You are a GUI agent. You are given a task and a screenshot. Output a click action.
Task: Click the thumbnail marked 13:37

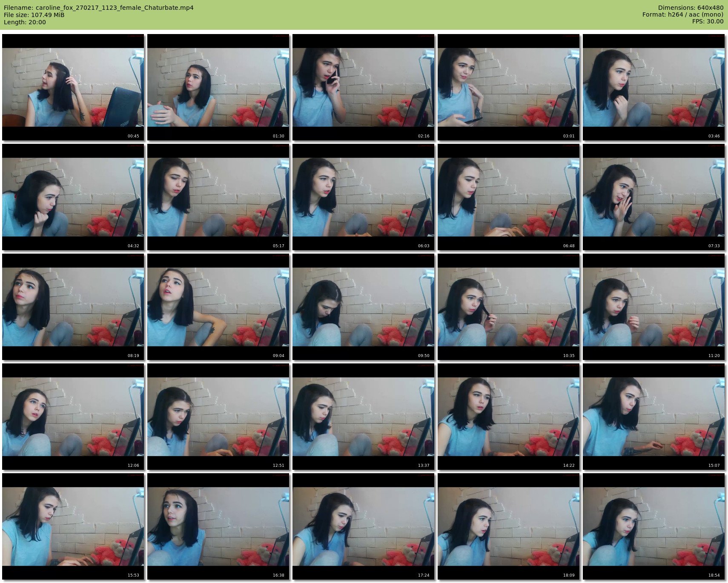(x=363, y=417)
